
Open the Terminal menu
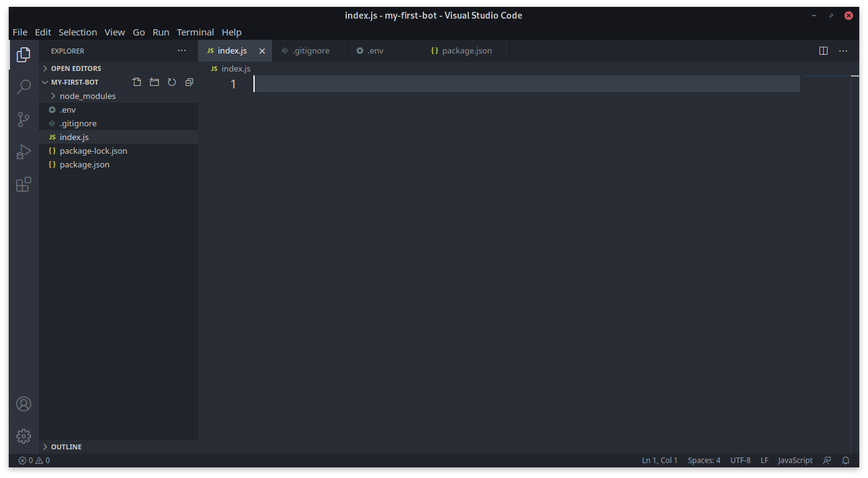tap(196, 32)
